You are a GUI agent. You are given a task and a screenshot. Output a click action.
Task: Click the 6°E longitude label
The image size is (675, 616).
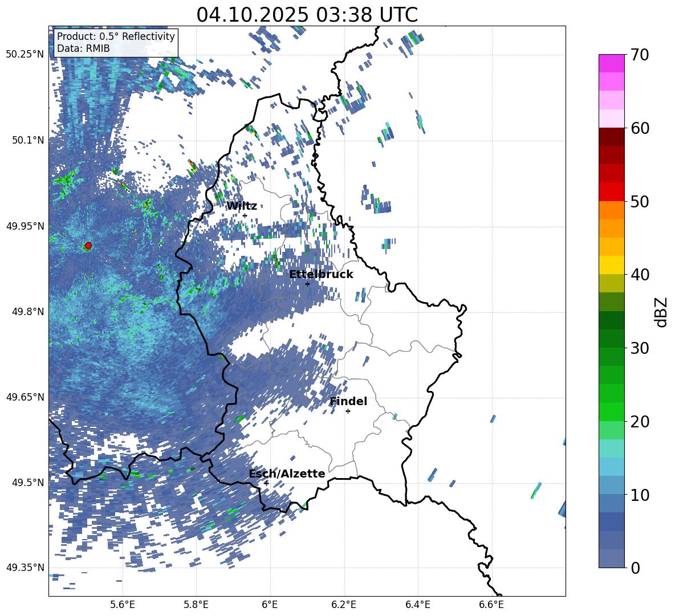pos(270,605)
